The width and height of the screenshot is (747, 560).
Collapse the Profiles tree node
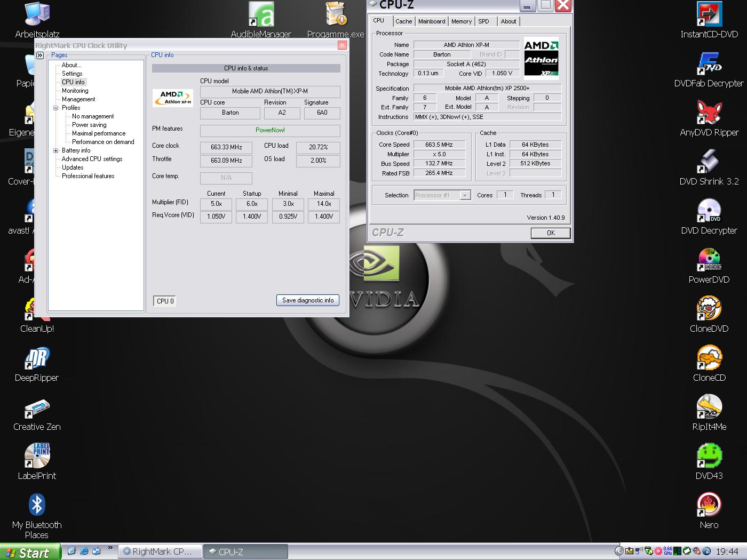(55, 108)
